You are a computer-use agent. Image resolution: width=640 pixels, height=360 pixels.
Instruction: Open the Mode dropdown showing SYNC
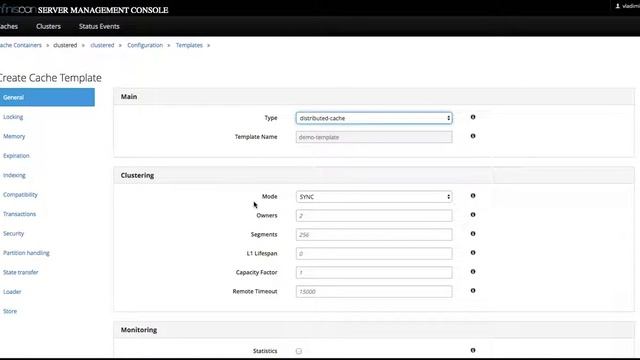pyautogui.click(x=374, y=197)
